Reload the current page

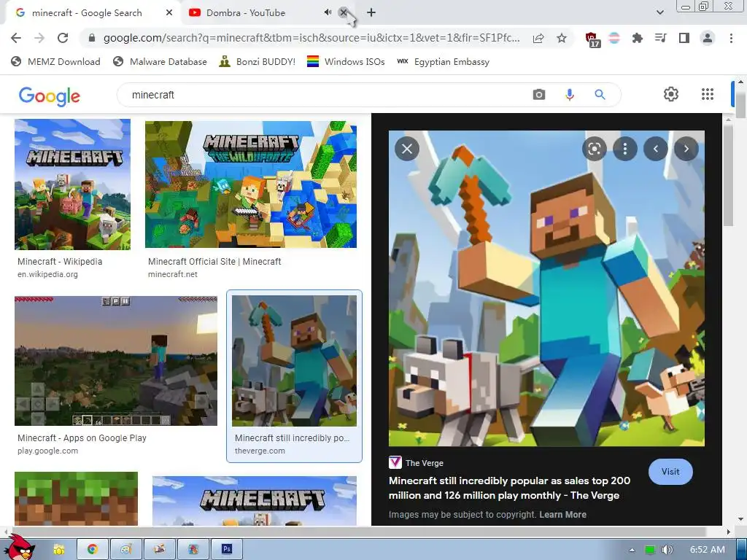[x=63, y=38]
